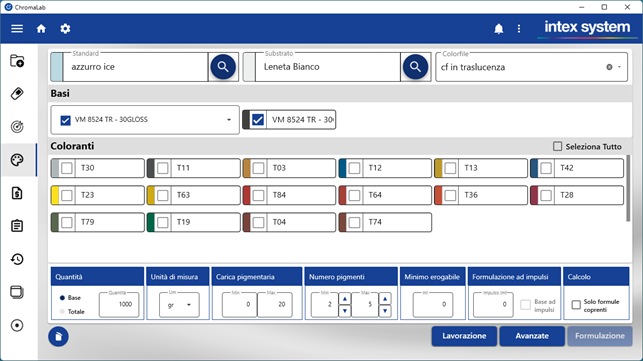Check colorant T84
The image size is (643, 361).
(258, 195)
